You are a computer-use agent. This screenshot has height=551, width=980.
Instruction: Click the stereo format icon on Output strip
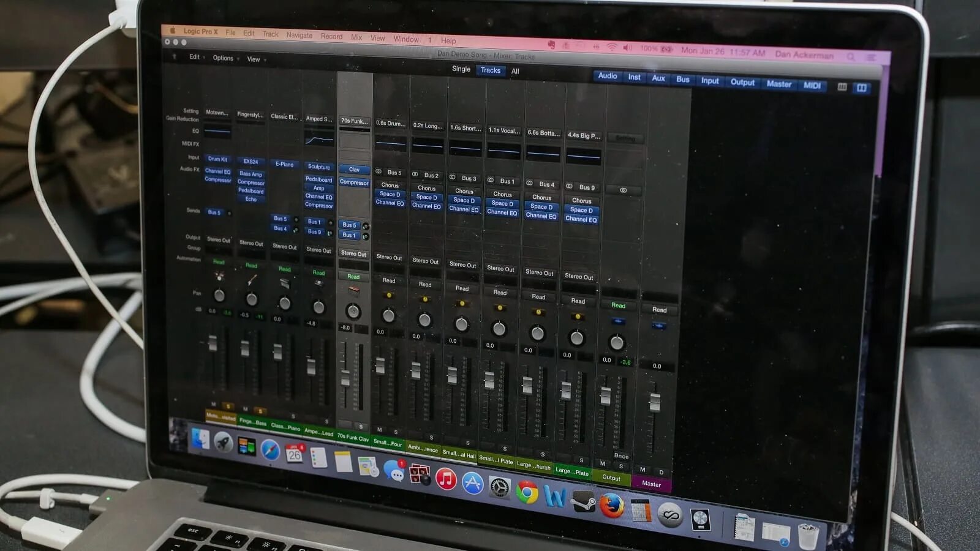pos(623,190)
